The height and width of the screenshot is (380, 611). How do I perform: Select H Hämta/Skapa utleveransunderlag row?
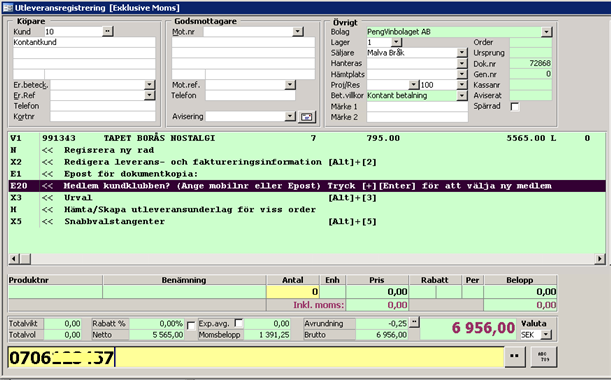point(307,210)
